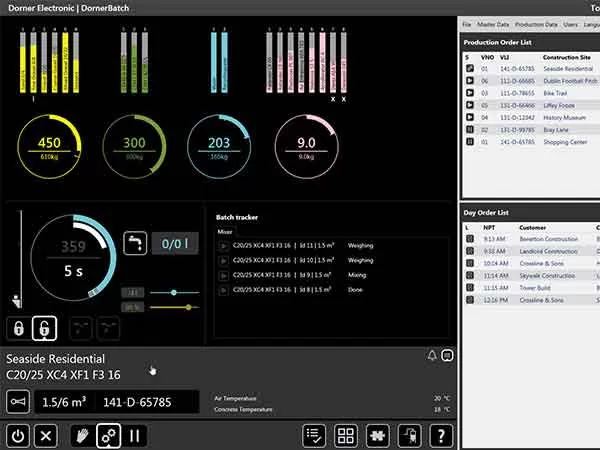
Task: Select the automatic mode gears icon
Action: 109,435
